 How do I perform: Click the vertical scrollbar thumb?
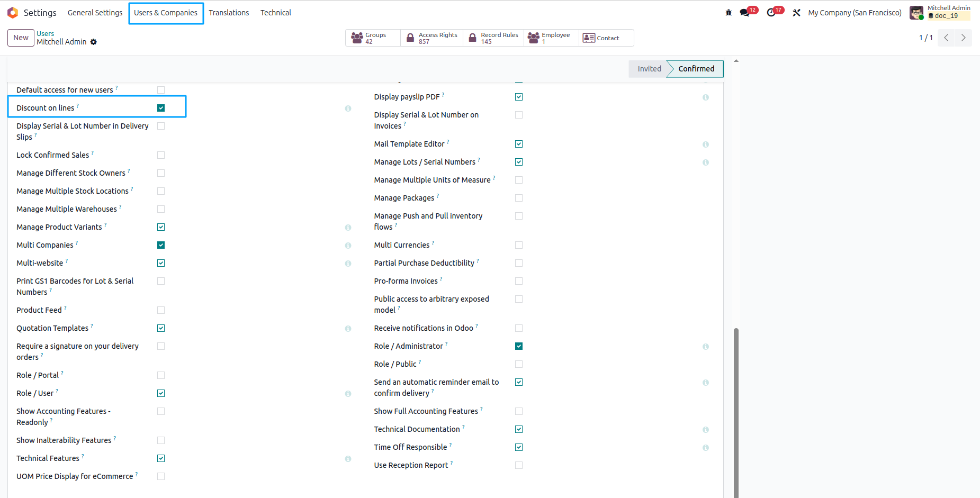736,413
